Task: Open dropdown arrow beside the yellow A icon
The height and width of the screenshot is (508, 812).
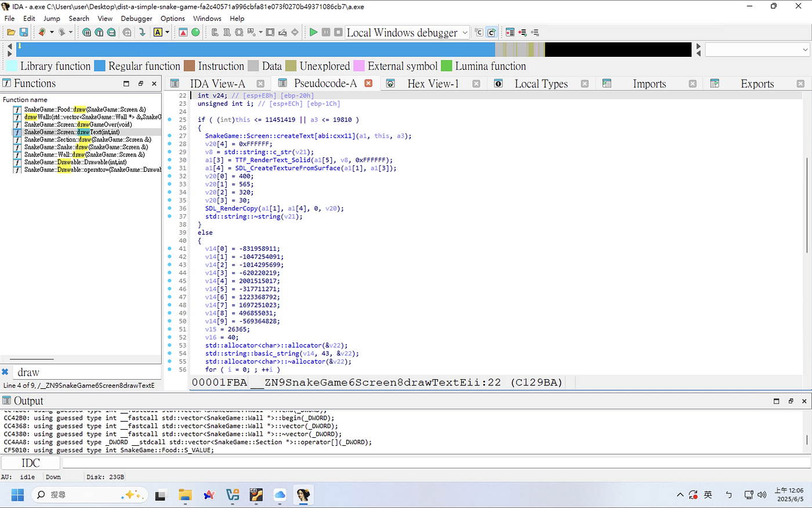Action: tap(168, 33)
